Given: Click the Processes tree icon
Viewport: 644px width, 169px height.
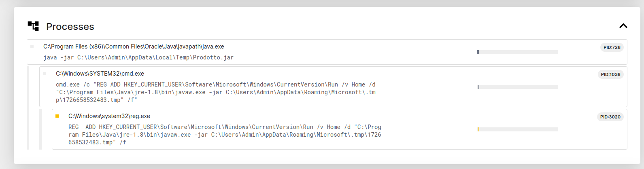Looking at the screenshot, I should [33, 26].
